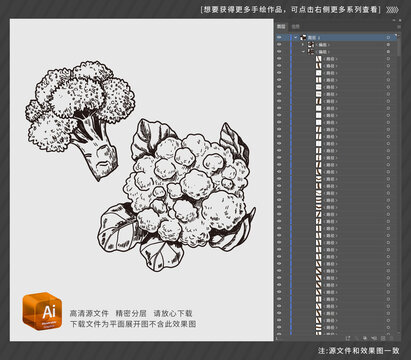411x360 pixels.
Task: Click target indicator of first 编组 group
Action: click(388, 44)
